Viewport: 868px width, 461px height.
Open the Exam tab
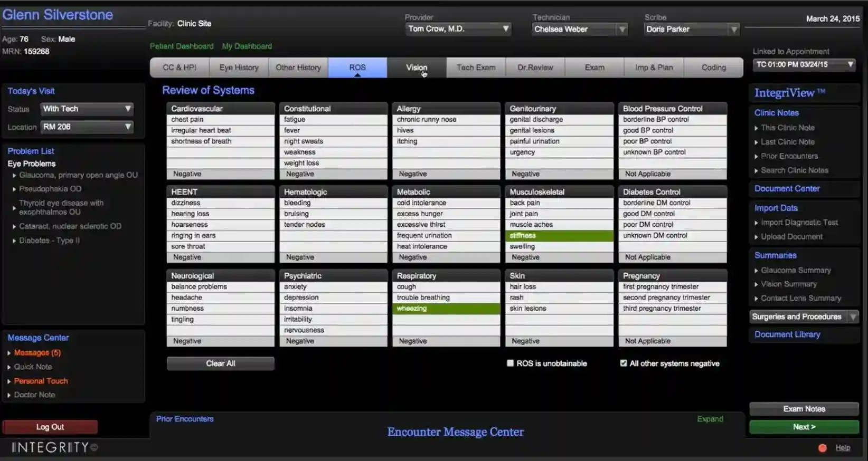coord(595,68)
